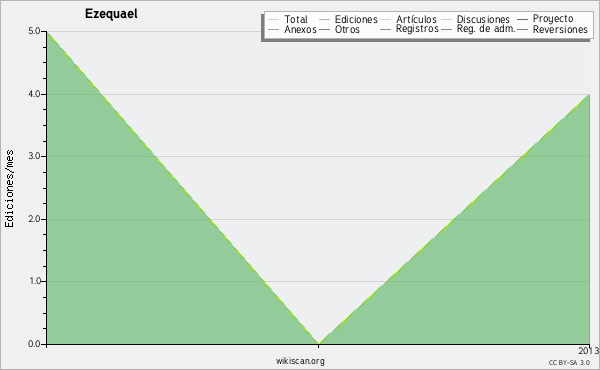Screen dimensions: 600x370
Task: Click the 3.0 y-axis value
Action: (x=34, y=156)
